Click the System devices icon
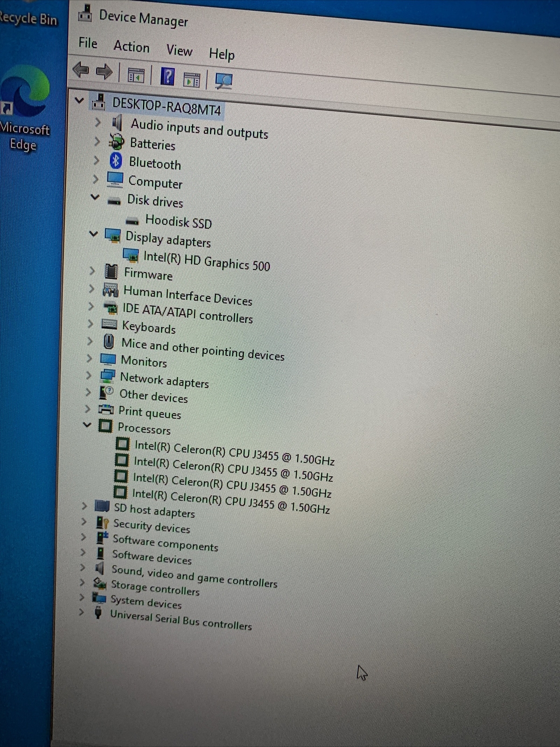This screenshot has width=560, height=747. pyautogui.click(x=99, y=598)
